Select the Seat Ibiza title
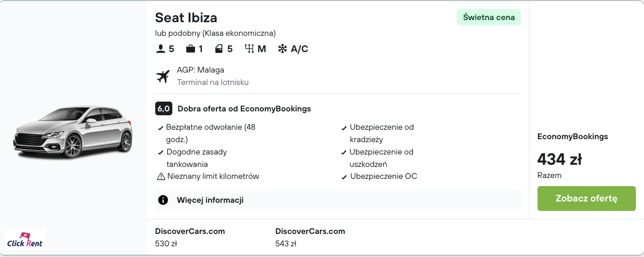Viewport: 644px width, 257px height. pos(186,18)
